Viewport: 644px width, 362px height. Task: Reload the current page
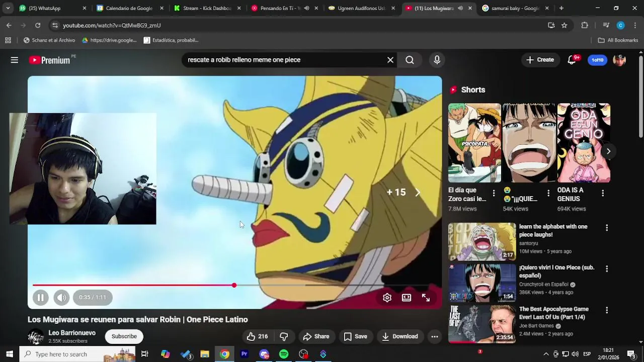tap(38, 25)
